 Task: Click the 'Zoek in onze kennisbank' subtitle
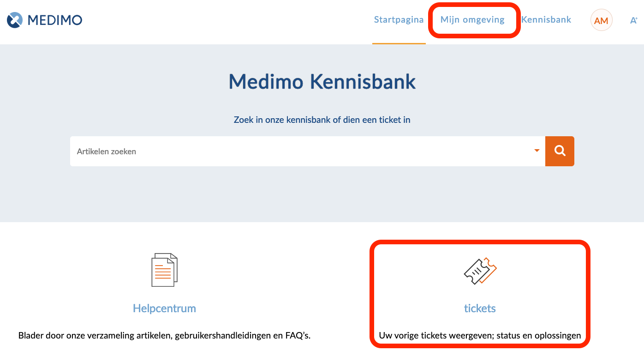(322, 120)
